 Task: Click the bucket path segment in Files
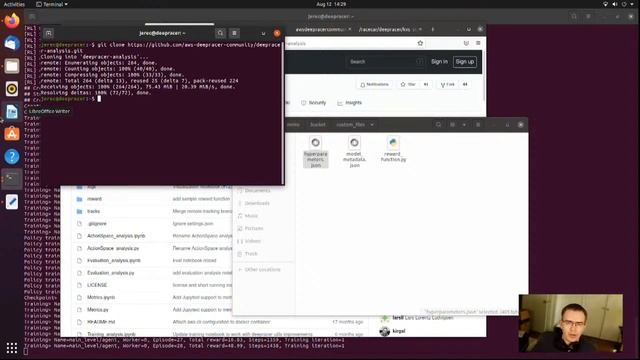coord(318,124)
